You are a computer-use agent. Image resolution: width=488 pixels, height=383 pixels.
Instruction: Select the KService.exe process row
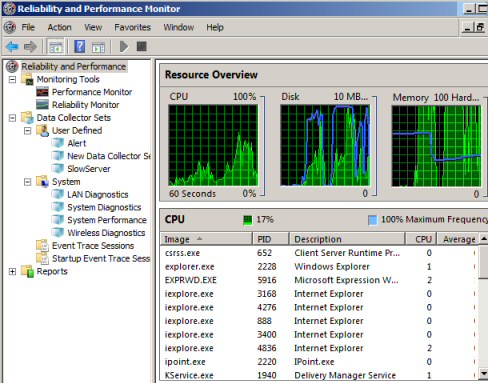click(319, 375)
